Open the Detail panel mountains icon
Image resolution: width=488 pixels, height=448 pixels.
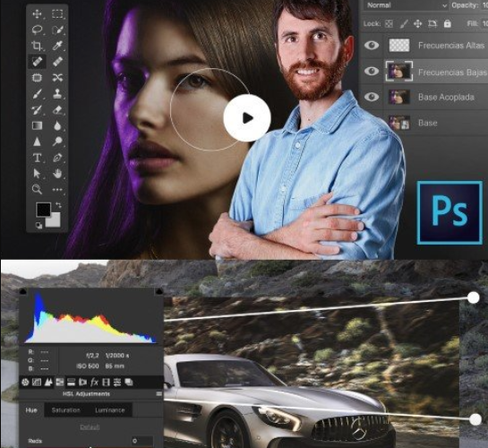tap(48, 382)
